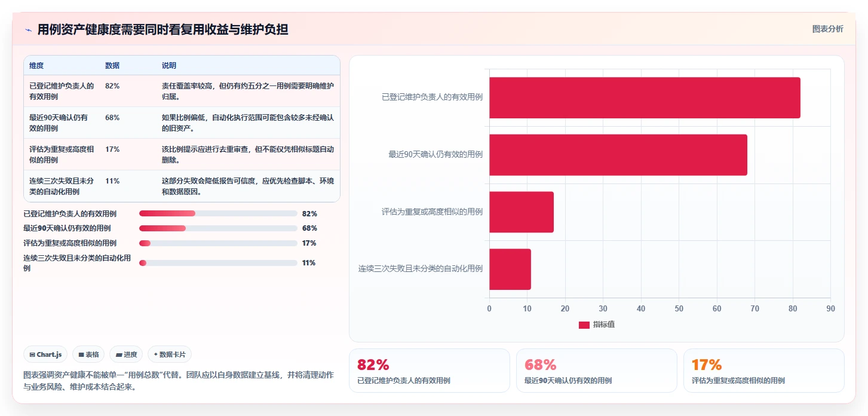Click the description starting 责任覆盖率较高
Viewport: 868px width, 416px height.
click(x=248, y=91)
